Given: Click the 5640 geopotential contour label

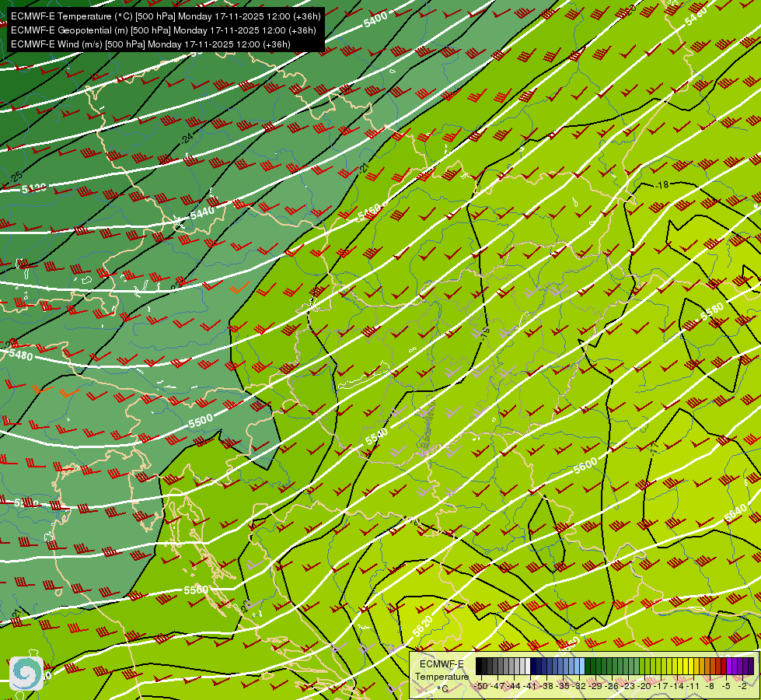Looking at the screenshot, I should pos(736,514).
